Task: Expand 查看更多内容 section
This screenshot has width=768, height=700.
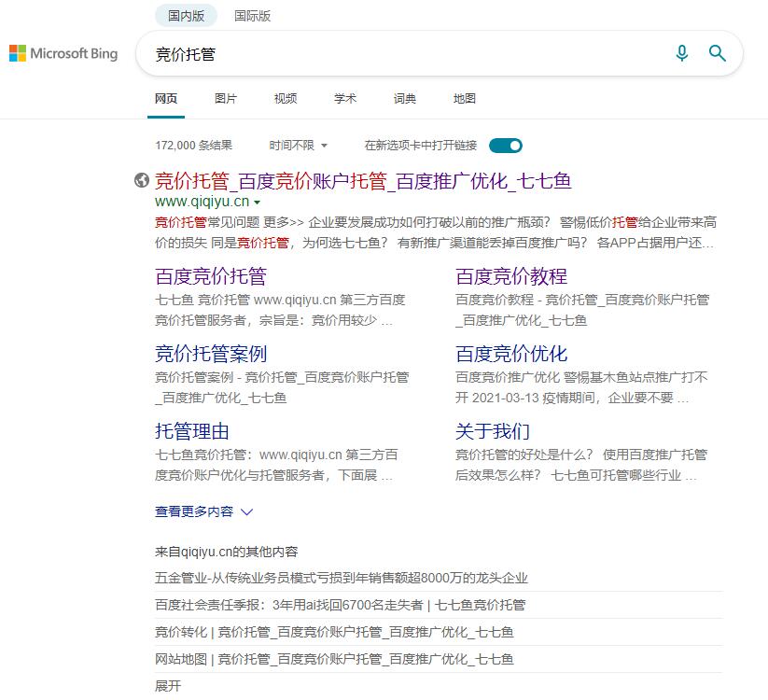Action: click(x=203, y=511)
